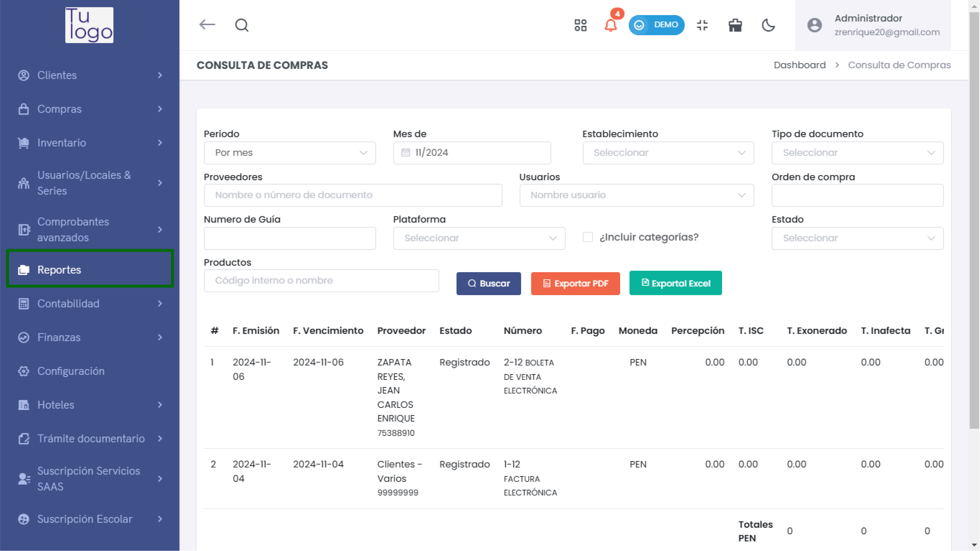The height and width of the screenshot is (551, 980).
Task: Open the Tipo de documento dropdown
Action: pos(857,153)
